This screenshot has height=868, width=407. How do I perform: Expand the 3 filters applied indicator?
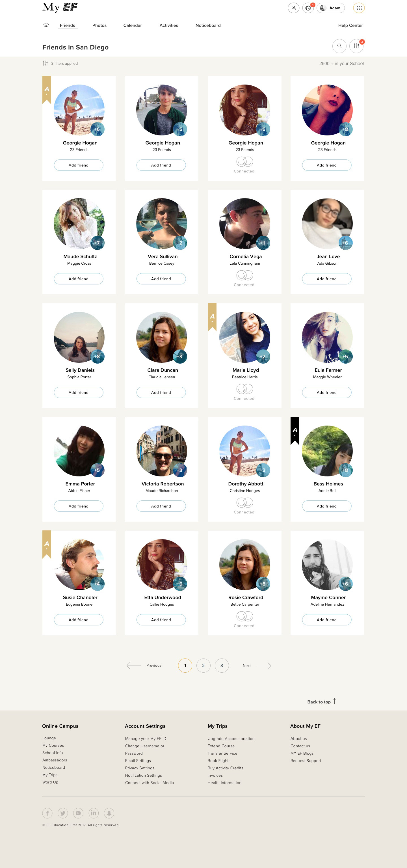point(60,63)
